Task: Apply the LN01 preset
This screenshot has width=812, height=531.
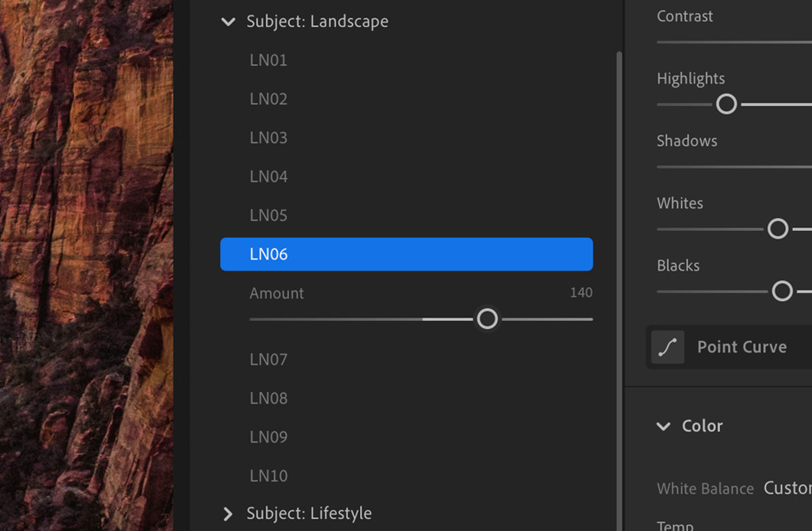Action: (x=268, y=60)
